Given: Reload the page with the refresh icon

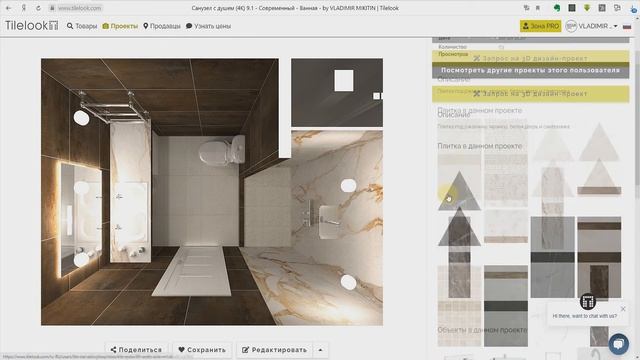Looking at the screenshot, I should (x=38, y=8).
